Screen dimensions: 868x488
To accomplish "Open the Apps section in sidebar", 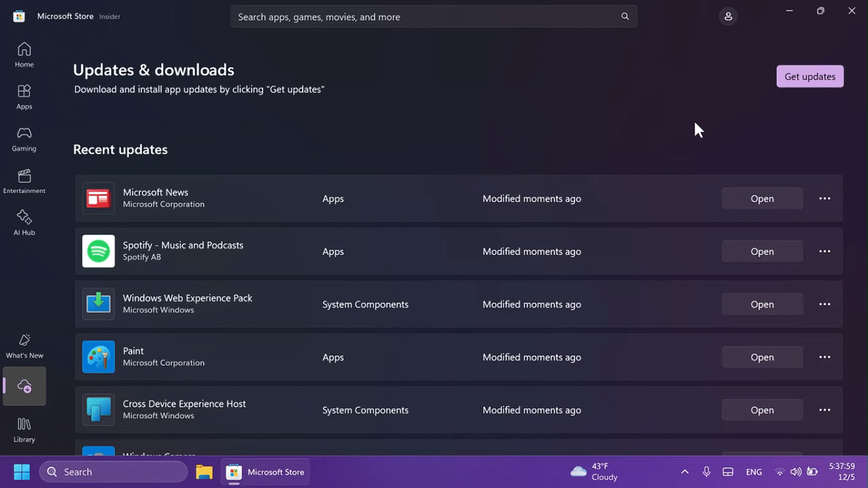I will (x=24, y=97).
